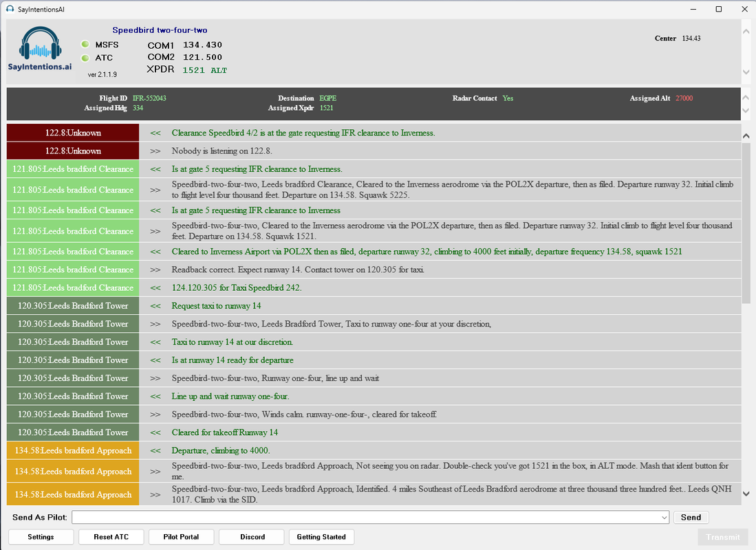Select the readback message starting Cleared to Inverness Airport
The width and height of the screenshot is (756, 550).
(426, 252)
